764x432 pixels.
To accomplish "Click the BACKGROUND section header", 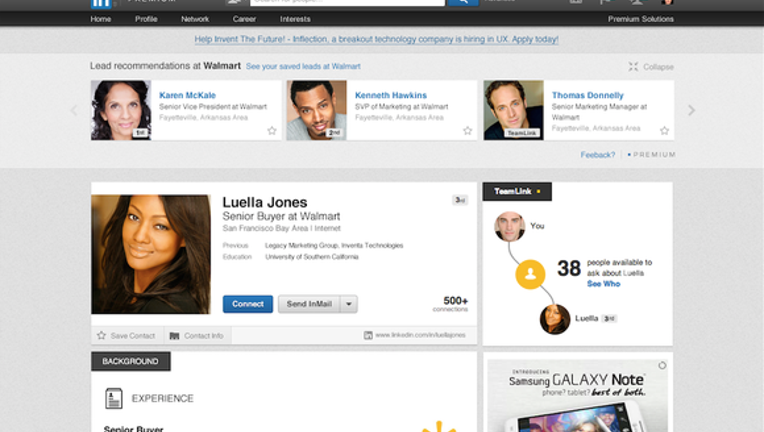I will [x=131, y=361].
